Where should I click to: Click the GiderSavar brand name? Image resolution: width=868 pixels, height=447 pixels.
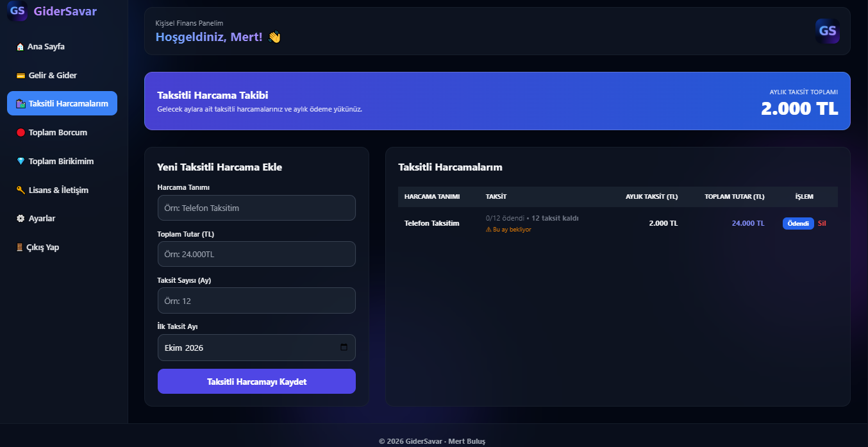(65, 12)
